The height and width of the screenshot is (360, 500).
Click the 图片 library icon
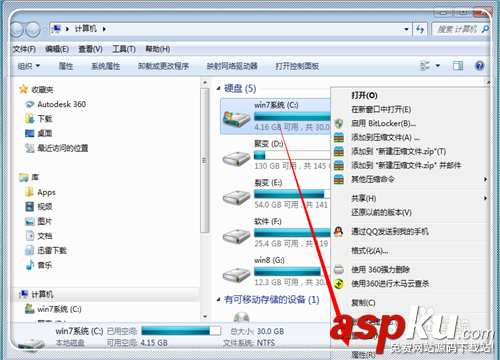30,221
